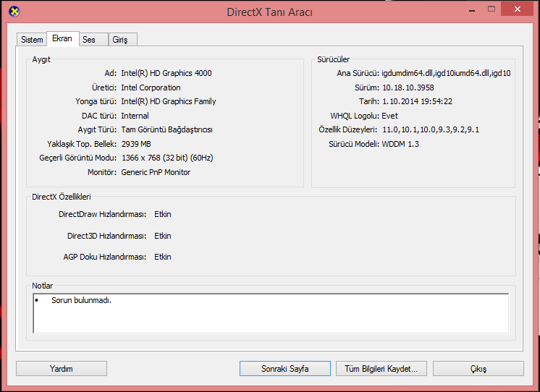
Task: Maximize the DirectX Tanı Aracı window
Action: coord(492,9)
